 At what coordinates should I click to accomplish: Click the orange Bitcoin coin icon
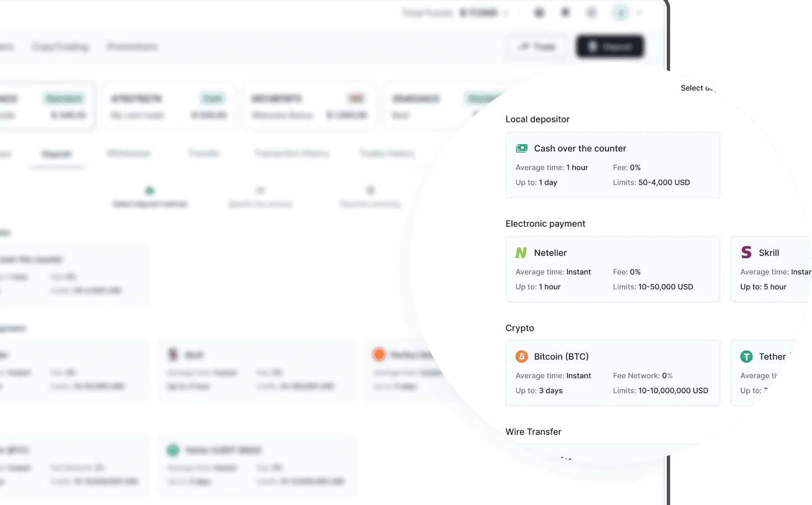[522, 356]
